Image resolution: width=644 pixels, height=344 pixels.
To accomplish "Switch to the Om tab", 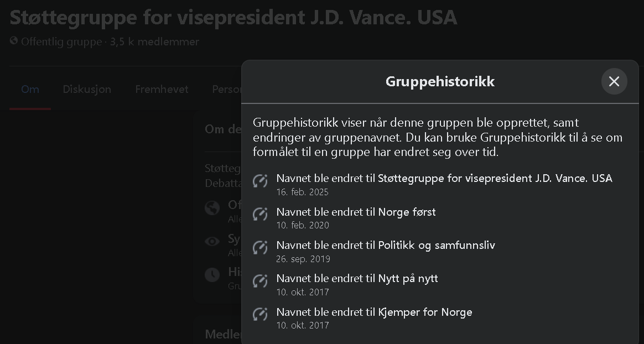I will 30,89.
